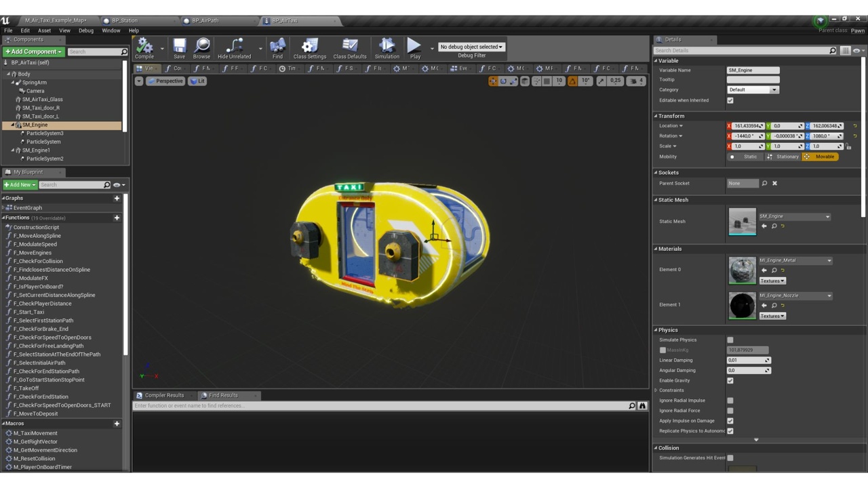This screenshot has height=488, width=868.
Task: Set mobility to Movable
Action: [820, 157]
